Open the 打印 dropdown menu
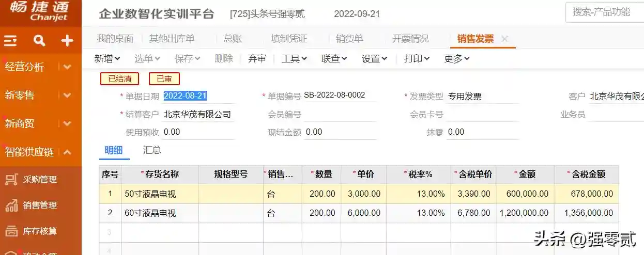644x255 pixels. click(x=417, y=59)
